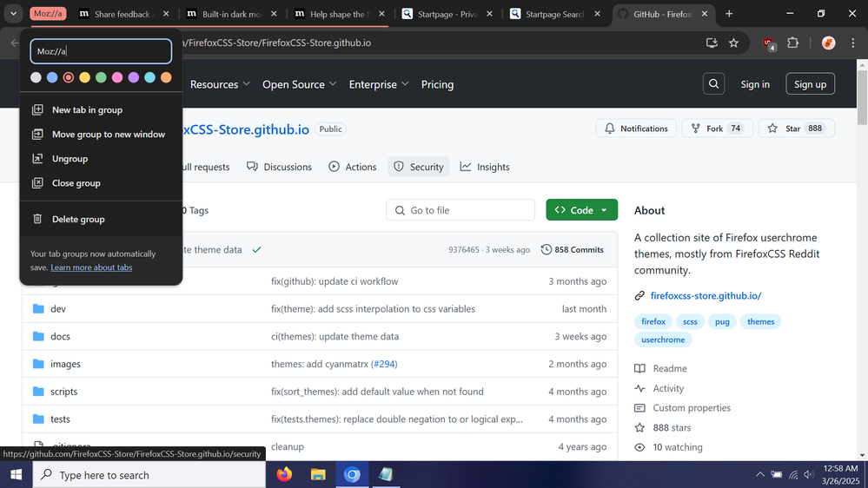Screen dimensions: 868x488
Task: Open the Security tab
Action: (419, 167)
